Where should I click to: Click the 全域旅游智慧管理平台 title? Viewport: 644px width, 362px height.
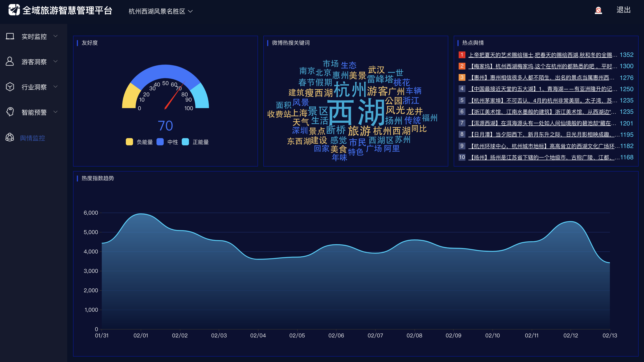pos(67,10)
